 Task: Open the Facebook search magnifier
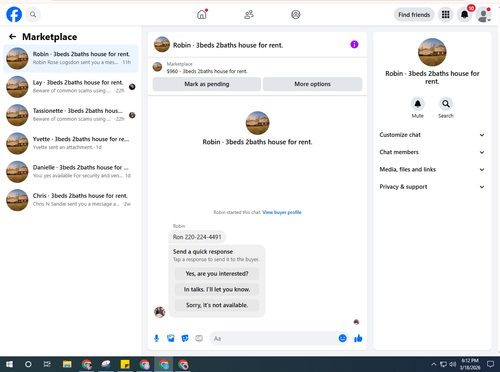[33, 15]
